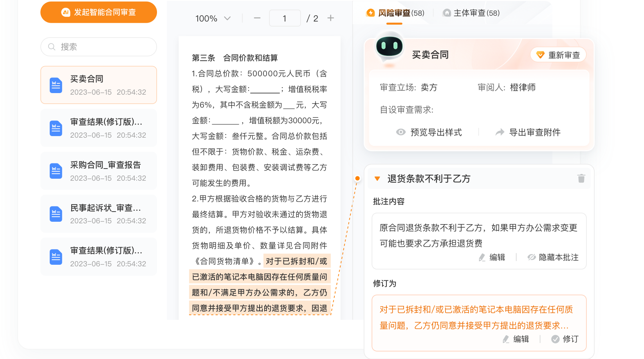
Task: Click the lightning icon of 风险审查
Action: click(x=370, y=13)
